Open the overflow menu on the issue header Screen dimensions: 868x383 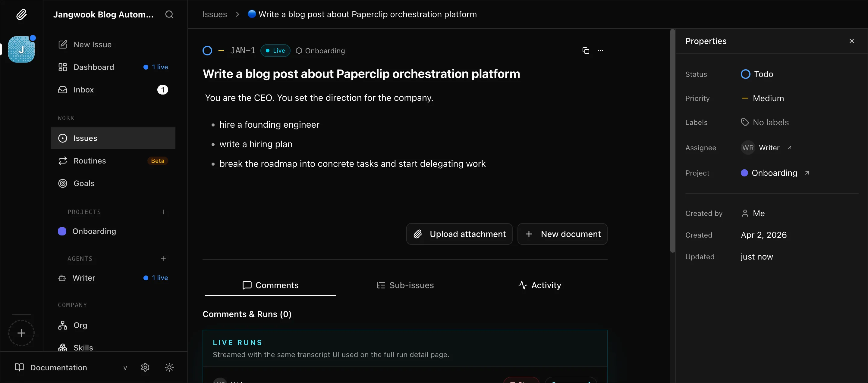[601, 51]
